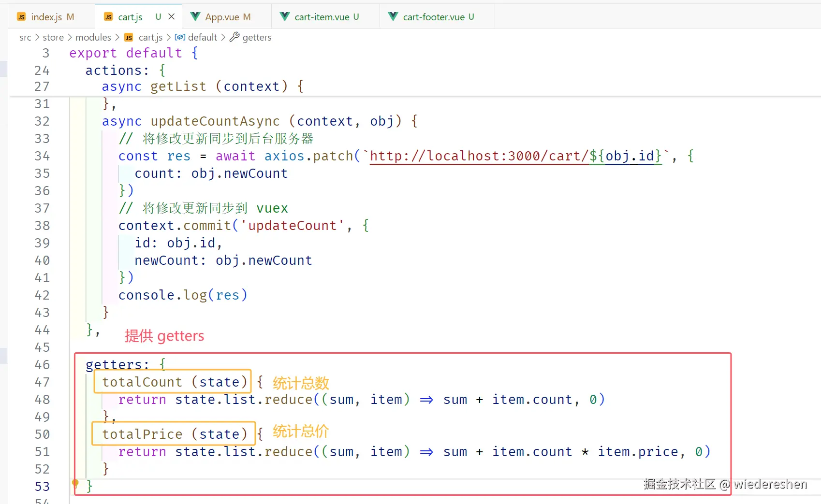
Task: Click the 'updateCountAsync' function name
Action: 215,121
